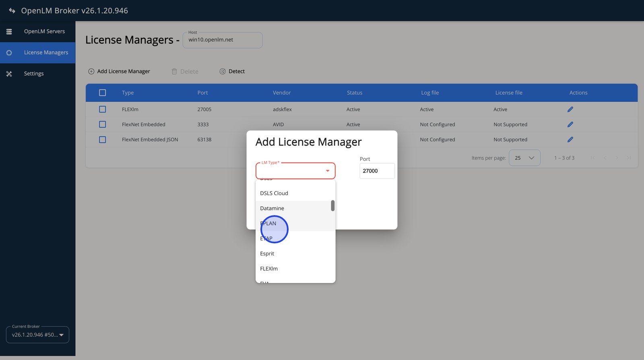Click the Settings tools icon in sidebar
644x360 pixels.
pyautogui.click(x=9, y=74)
